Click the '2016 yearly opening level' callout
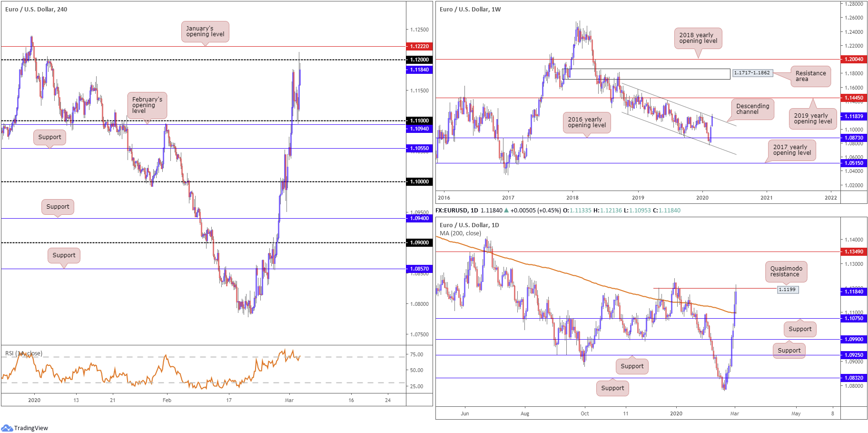The width and height of the screenshot is (868, 433). click(x=587, y=122)
